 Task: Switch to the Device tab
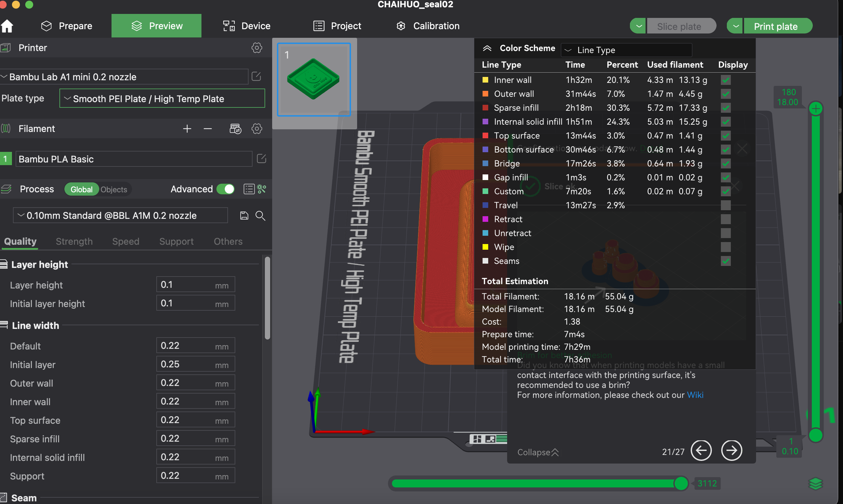pos(247,26)
